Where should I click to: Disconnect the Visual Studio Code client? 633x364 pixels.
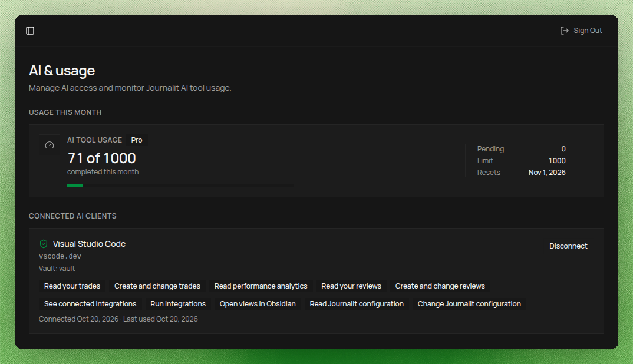[568, 246]
